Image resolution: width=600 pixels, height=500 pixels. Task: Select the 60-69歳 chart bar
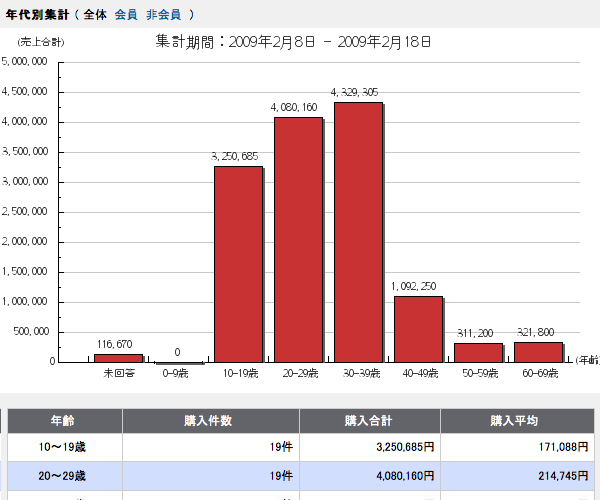[x=538, y=352]
